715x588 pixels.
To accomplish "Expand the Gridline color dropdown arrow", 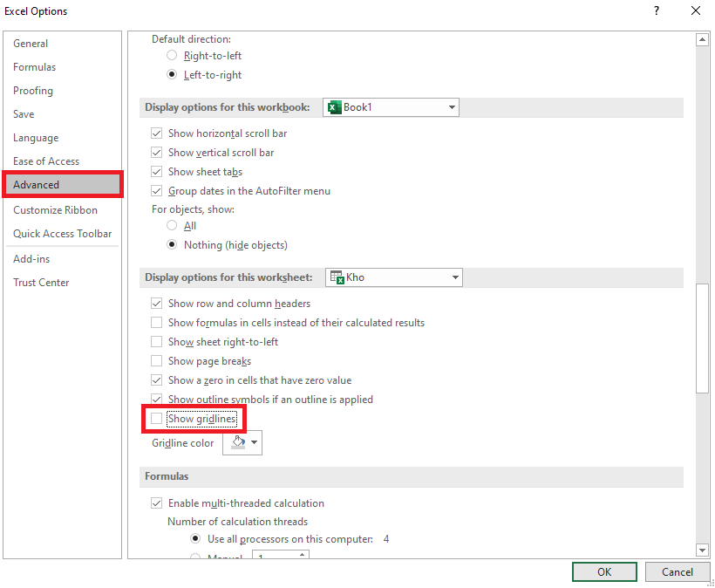I will pyautogui.click(x=252, y=442).
